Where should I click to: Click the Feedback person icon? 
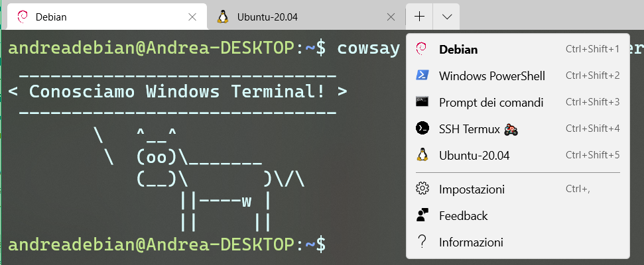click(x=422, y=215)
